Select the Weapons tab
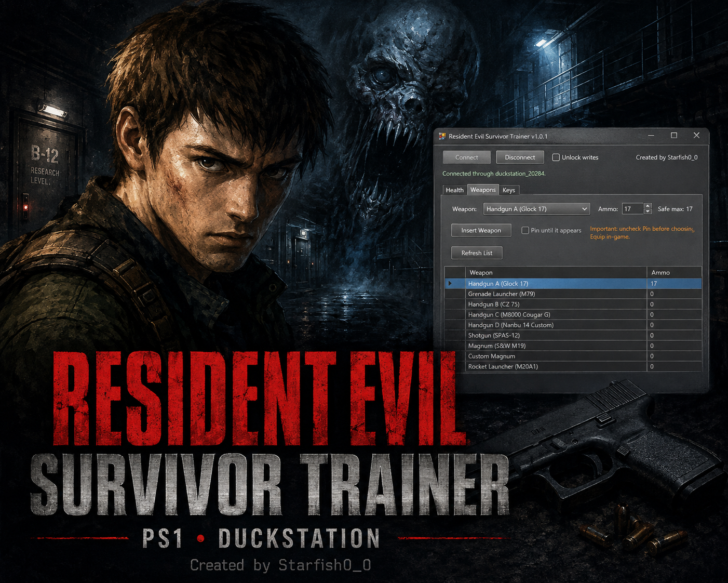 483,190
